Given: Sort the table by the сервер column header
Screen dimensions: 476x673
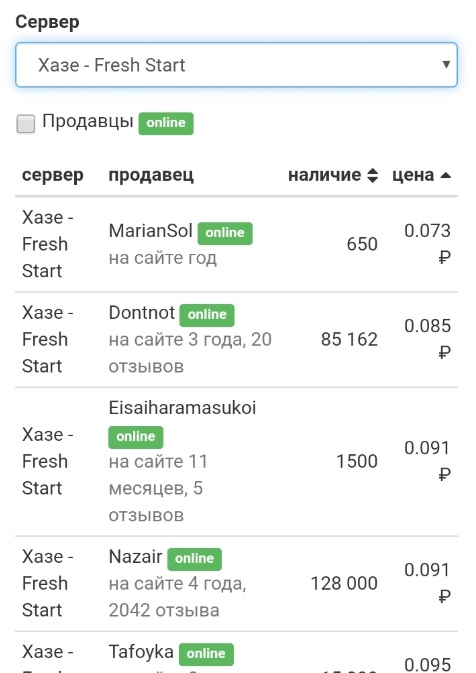Looking at the screenshot, I should (53, 175).
